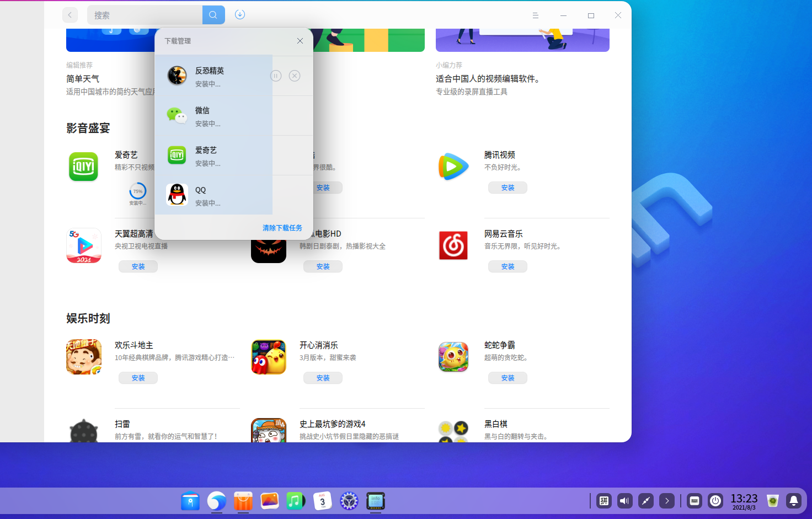The height and width of the screenshot is (519, 812).
Task: Click the 爱奇艺 icon in the download manager popup
Action: click(177, 155)
